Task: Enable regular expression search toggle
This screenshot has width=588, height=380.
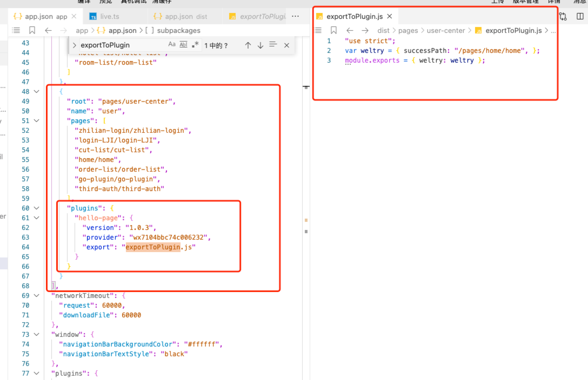Action: point(195,45)
